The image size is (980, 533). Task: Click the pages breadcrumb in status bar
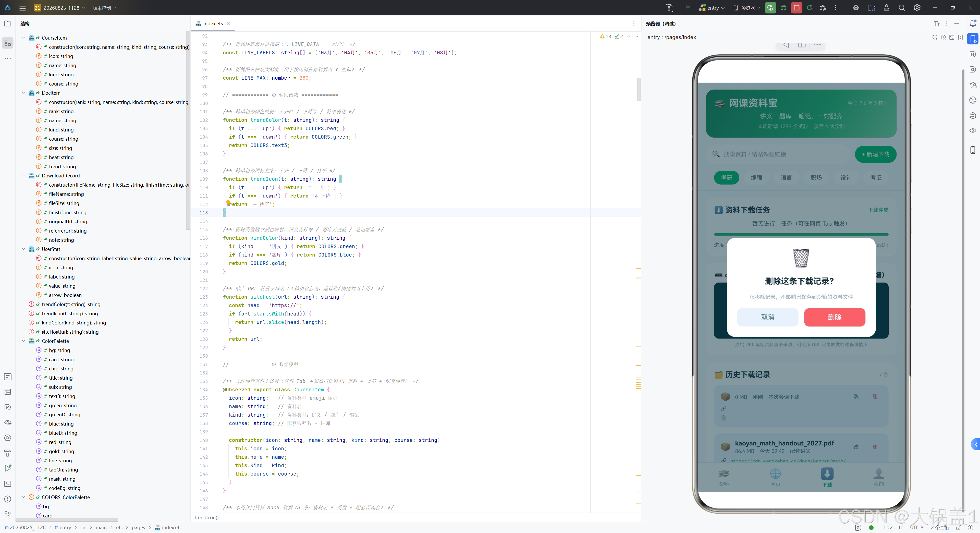click(x=138, y=527)
